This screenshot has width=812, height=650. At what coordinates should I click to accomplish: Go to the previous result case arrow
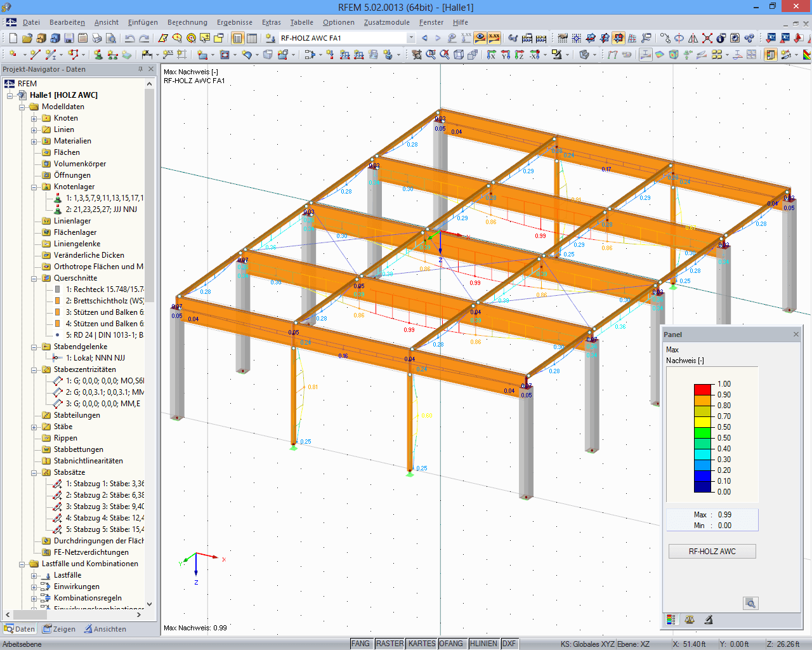pos(424,38)
